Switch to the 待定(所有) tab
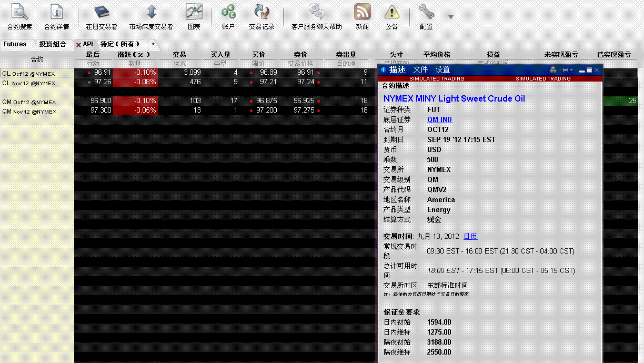This screenshot has width=644, height=363. pos(120,44)
